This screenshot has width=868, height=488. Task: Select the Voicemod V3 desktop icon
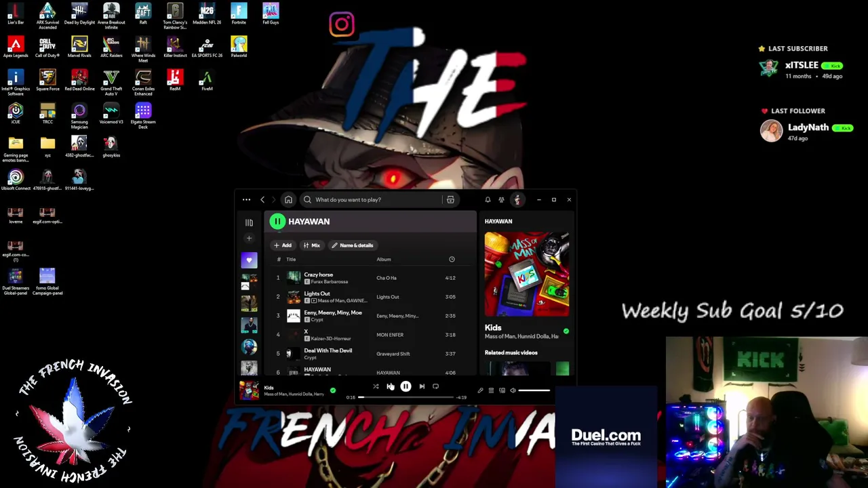tap(111, 113)
